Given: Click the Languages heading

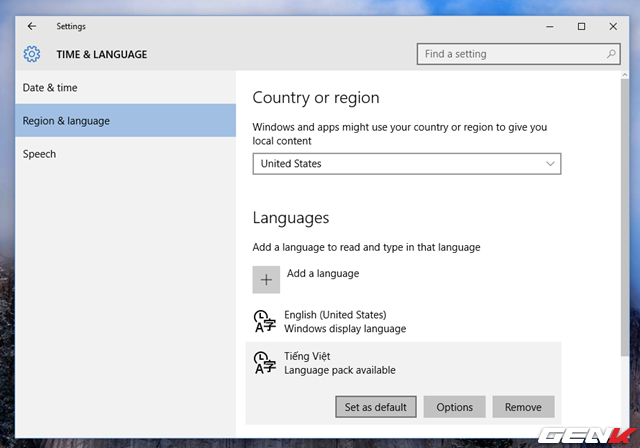Looking at the screenshot, I should [291, 218].
